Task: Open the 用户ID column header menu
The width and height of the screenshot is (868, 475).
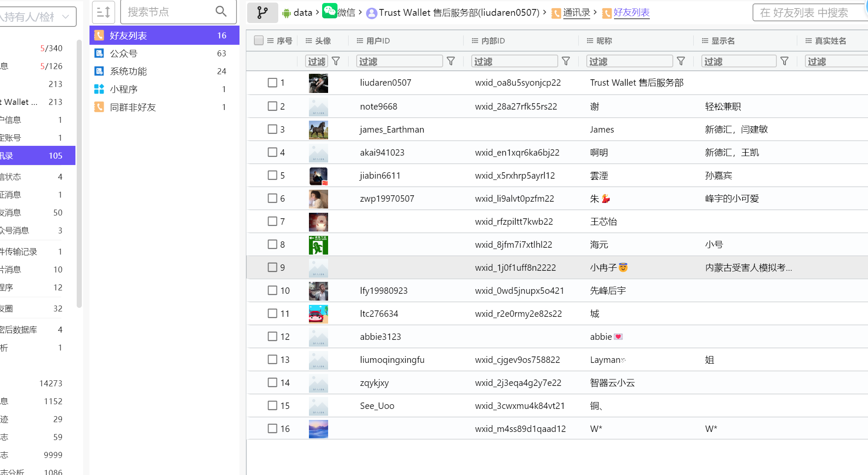Action: point(360,41)
